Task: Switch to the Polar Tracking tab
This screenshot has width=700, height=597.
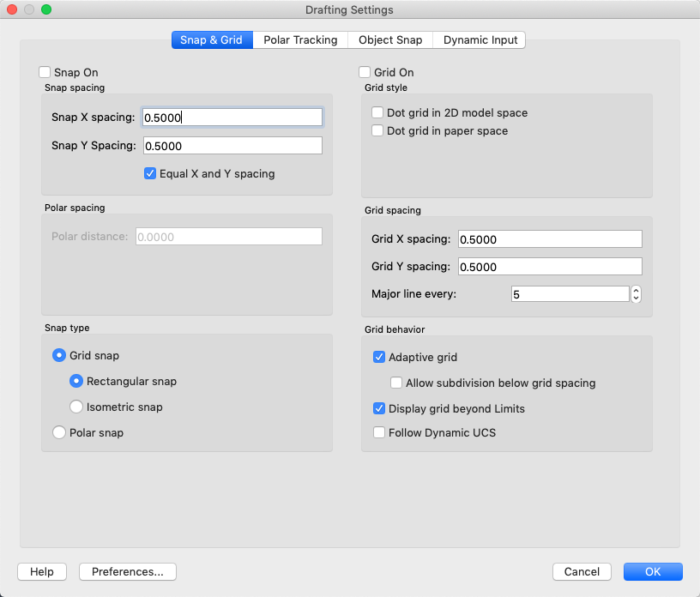Action: click(x=300, y=40)
